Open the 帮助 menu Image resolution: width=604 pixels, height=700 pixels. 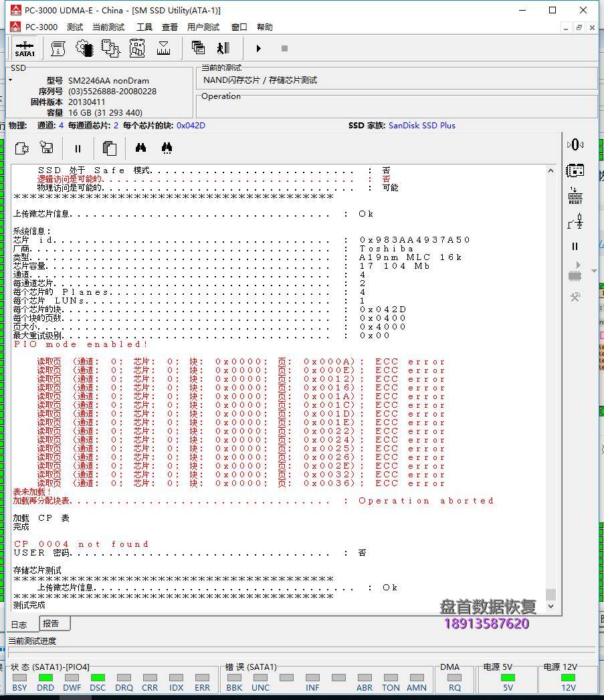click(x=264, y=27)
